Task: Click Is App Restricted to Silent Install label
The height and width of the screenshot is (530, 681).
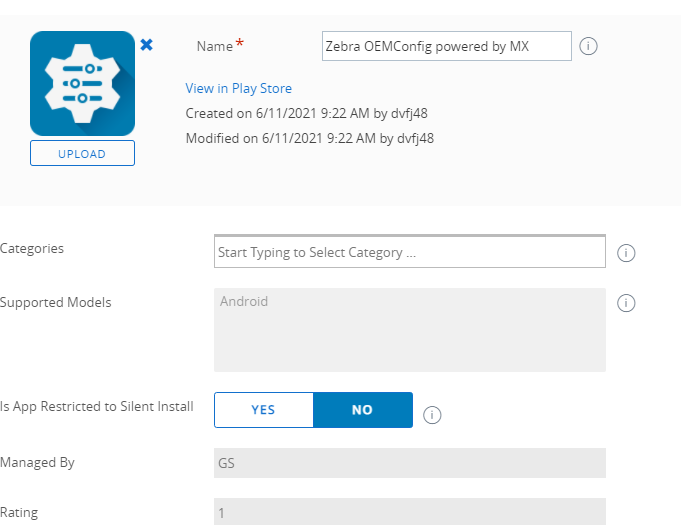Action: [96, 406]
